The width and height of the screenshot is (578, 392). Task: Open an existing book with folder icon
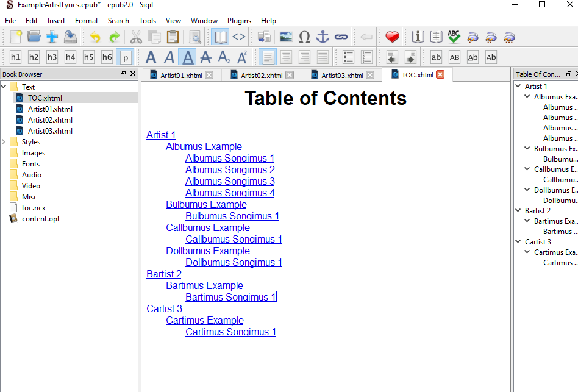pos(34,37)
